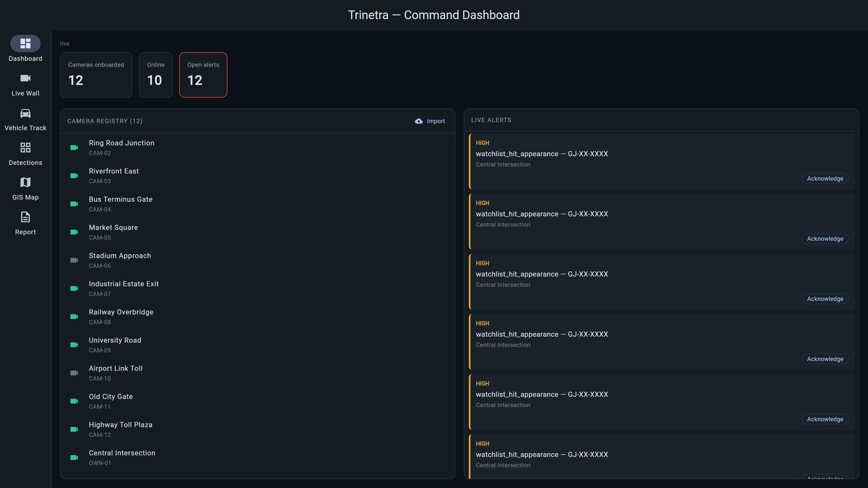
Task: Select Railway Overbridge camera name
Action: (121, 312)
